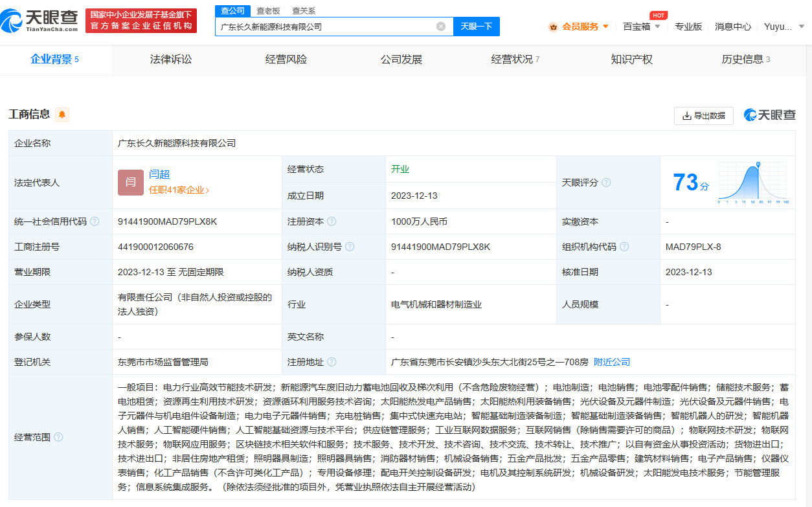Open the Yuyu user account dropdown
This screenshot has width=812, height=507.
coord(784,27)
